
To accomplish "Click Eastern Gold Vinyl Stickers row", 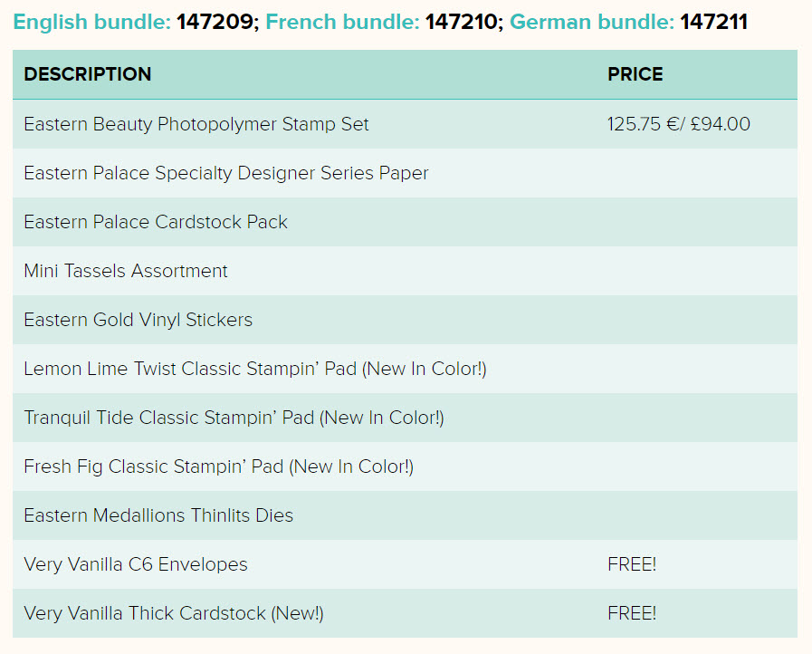I will coord(405,320).
